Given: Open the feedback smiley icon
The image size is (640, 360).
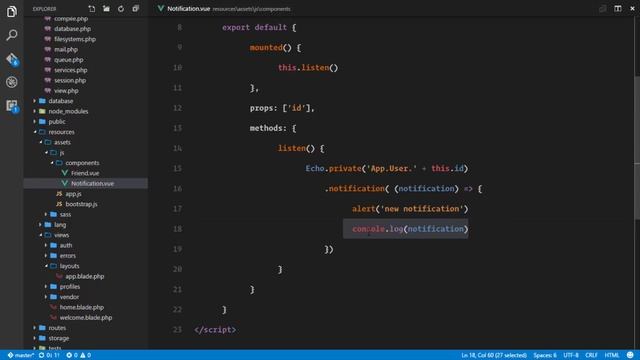Looking at the screenshot, I should coord(630,355).
